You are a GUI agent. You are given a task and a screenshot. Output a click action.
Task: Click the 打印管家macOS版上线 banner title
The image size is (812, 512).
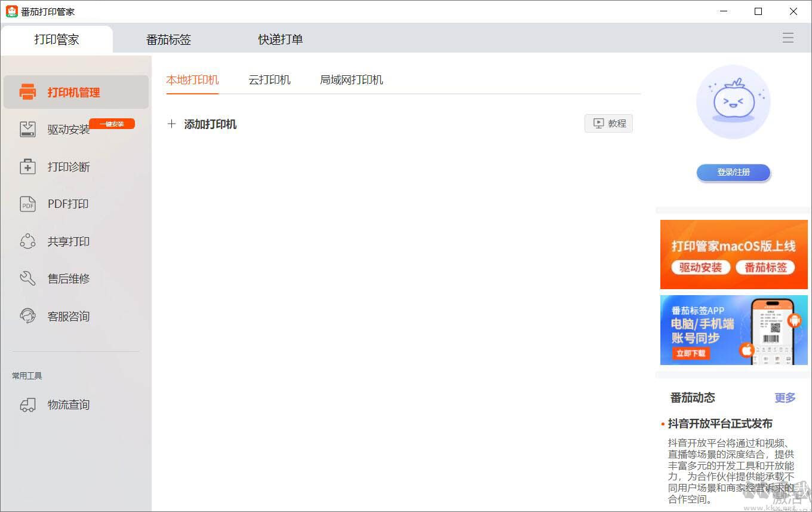[734, 246]
